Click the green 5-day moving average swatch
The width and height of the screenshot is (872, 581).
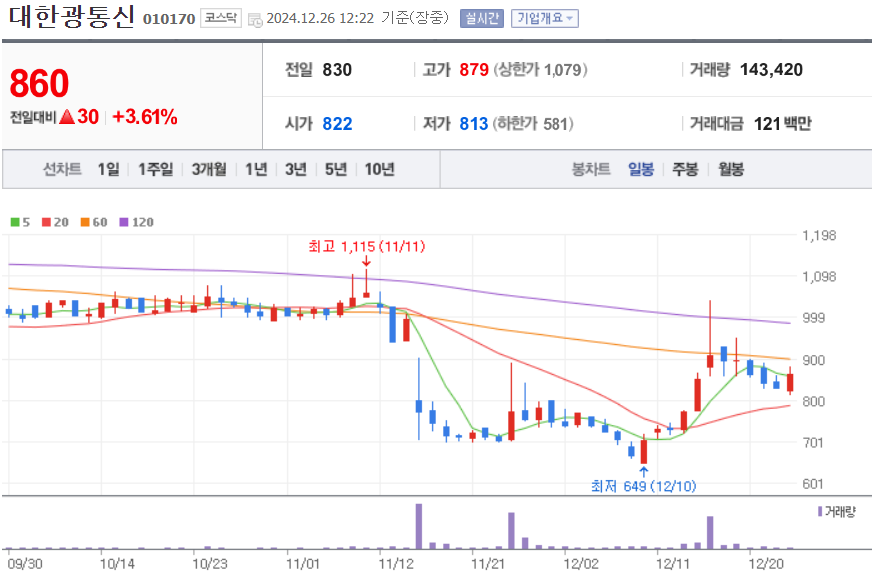15,222
